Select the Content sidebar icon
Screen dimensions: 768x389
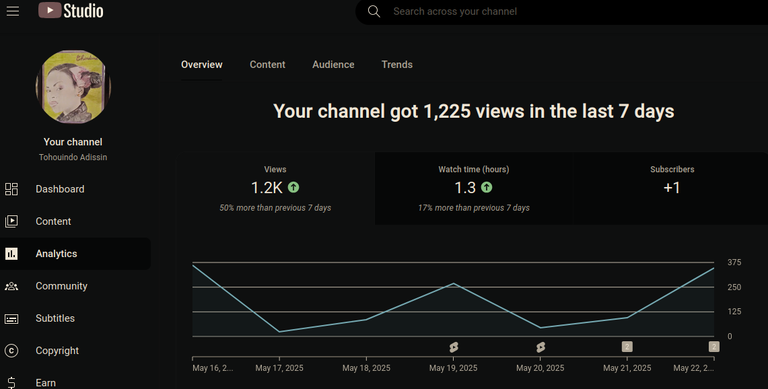11,221
